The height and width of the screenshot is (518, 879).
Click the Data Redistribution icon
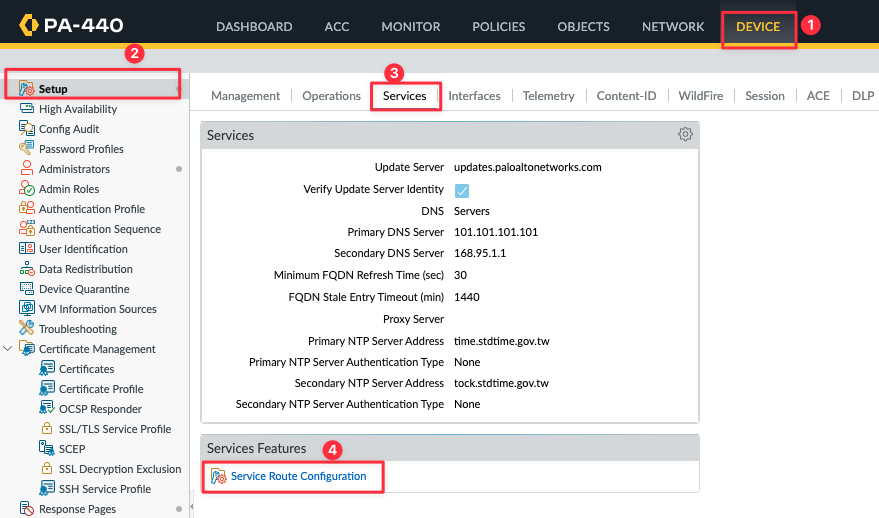(26, 269)
